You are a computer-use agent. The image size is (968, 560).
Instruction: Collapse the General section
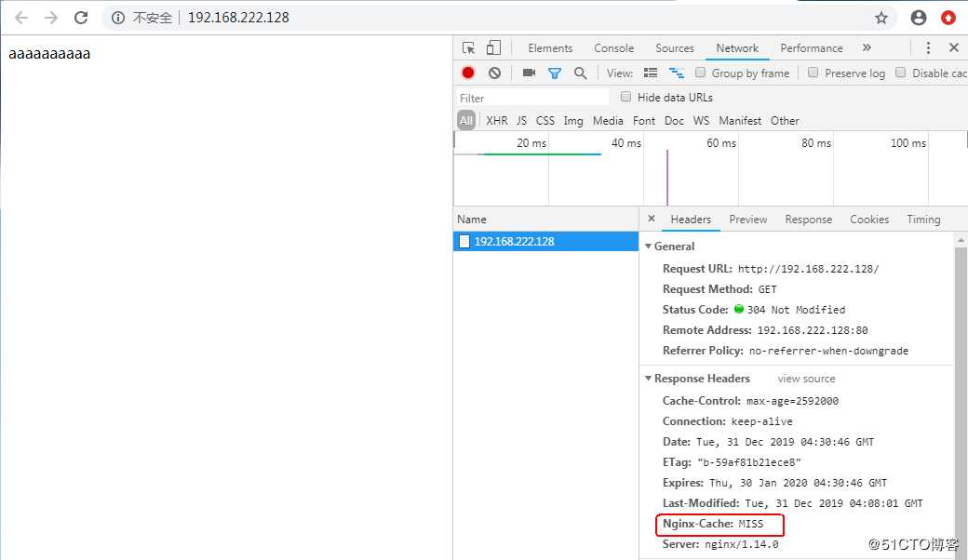[x=648, y=247]
